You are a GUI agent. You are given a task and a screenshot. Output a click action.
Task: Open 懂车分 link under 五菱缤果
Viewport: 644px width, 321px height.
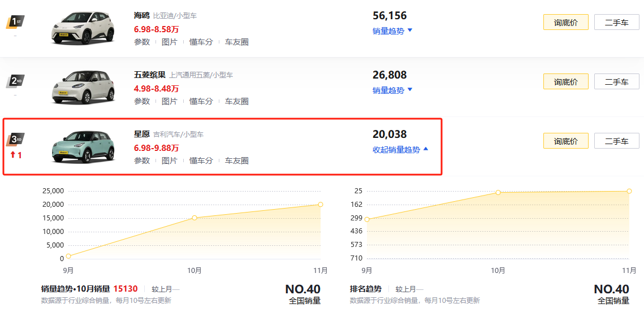[201, 101]
